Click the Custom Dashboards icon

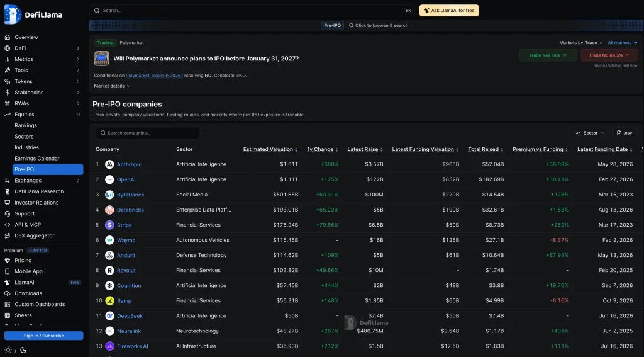(8, 304)
